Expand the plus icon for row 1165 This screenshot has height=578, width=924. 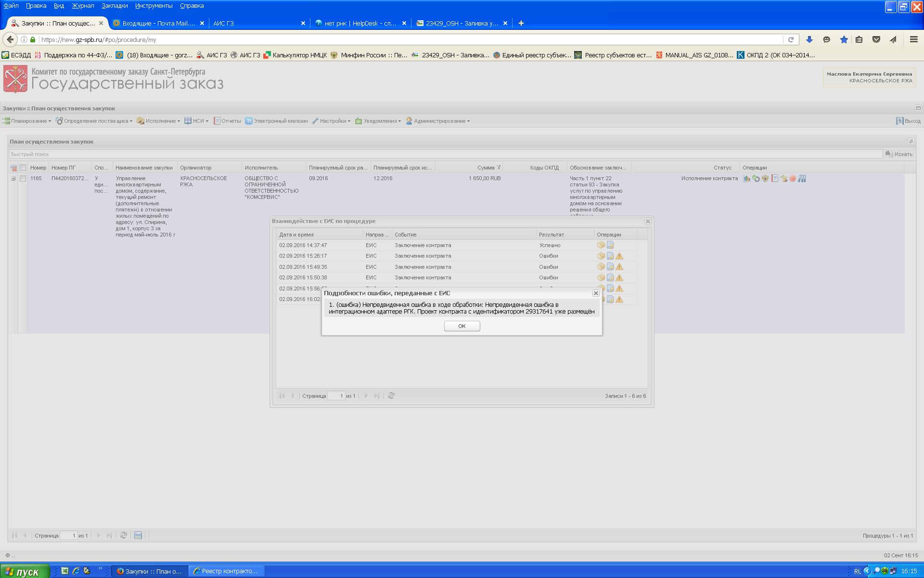point(13,179)
